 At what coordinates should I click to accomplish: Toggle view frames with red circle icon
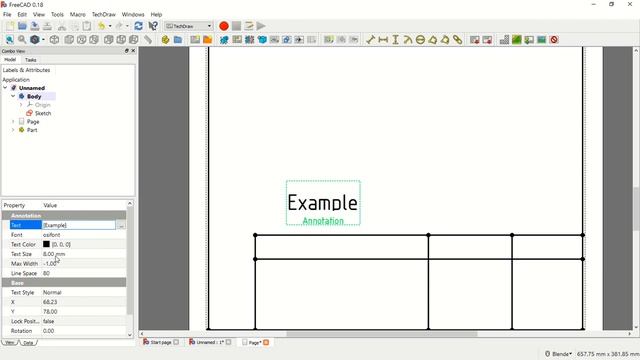point(554,40)
